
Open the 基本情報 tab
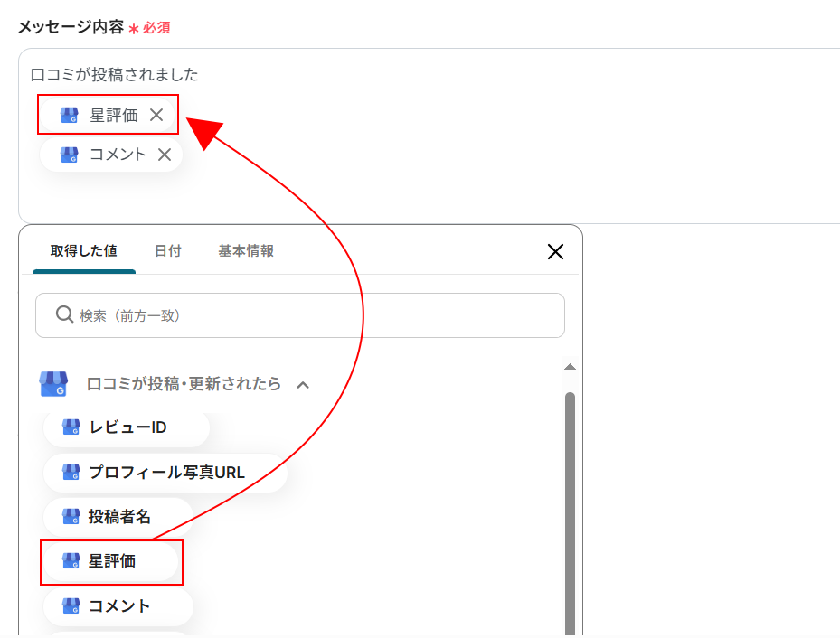click(246, 251)
